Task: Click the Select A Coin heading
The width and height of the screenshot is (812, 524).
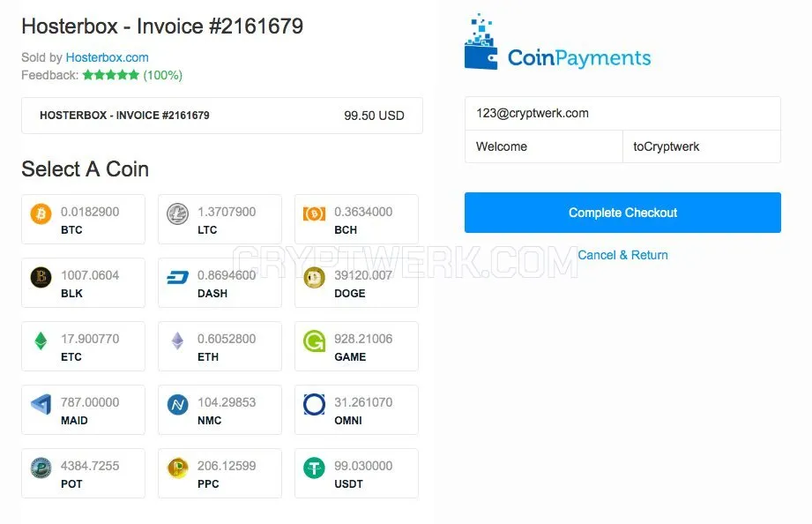Action: 85,169
